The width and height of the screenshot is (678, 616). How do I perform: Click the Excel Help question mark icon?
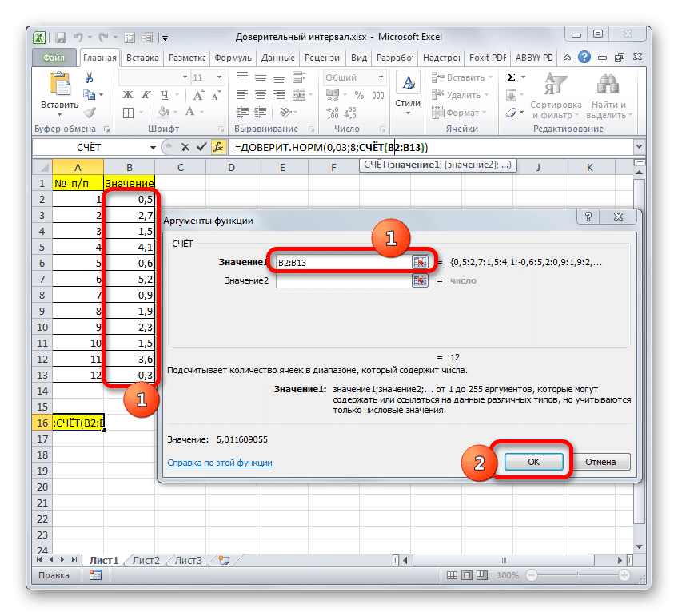coord(584,57)
